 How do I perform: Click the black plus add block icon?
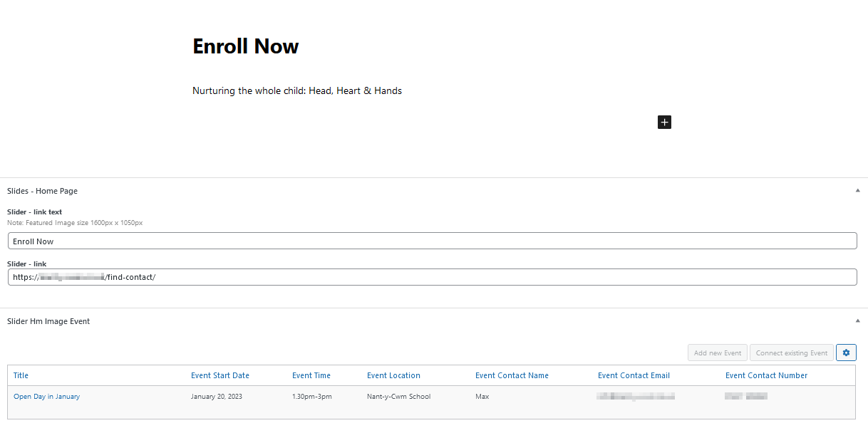[x=664, y=122]
